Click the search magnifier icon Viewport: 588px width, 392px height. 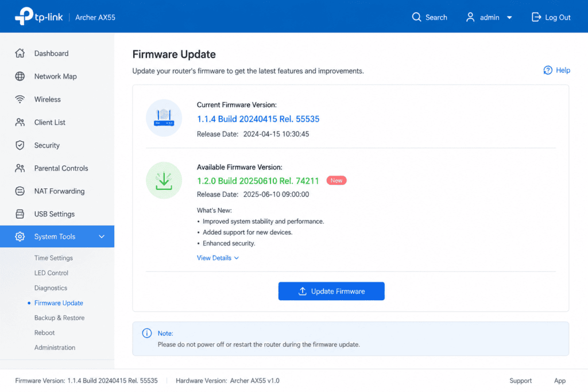tap(416, 17)
